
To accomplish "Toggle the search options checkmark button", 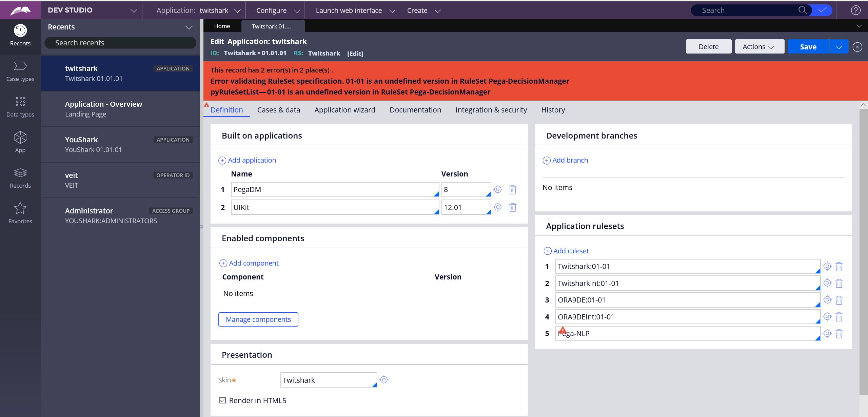I will pos(822,10).
